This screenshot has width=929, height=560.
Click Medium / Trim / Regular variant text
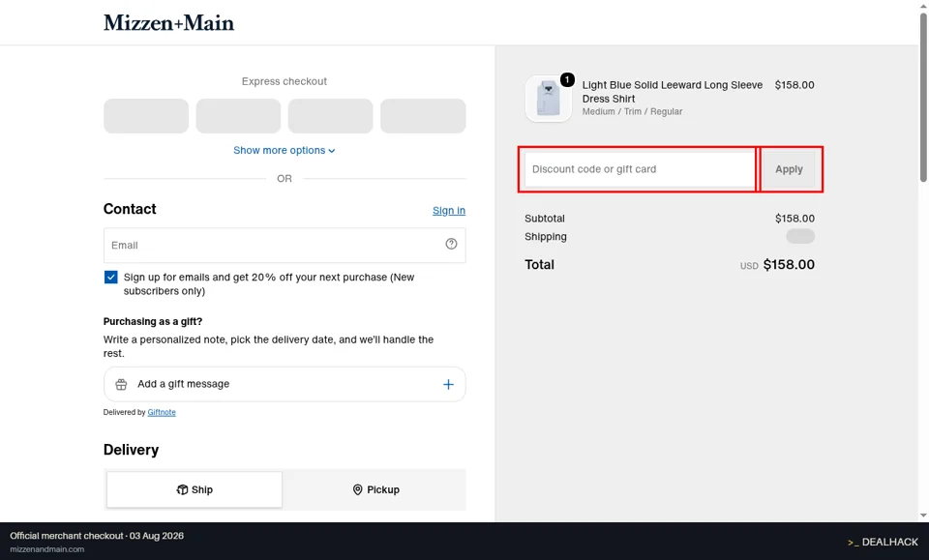(x=632, y=112)
